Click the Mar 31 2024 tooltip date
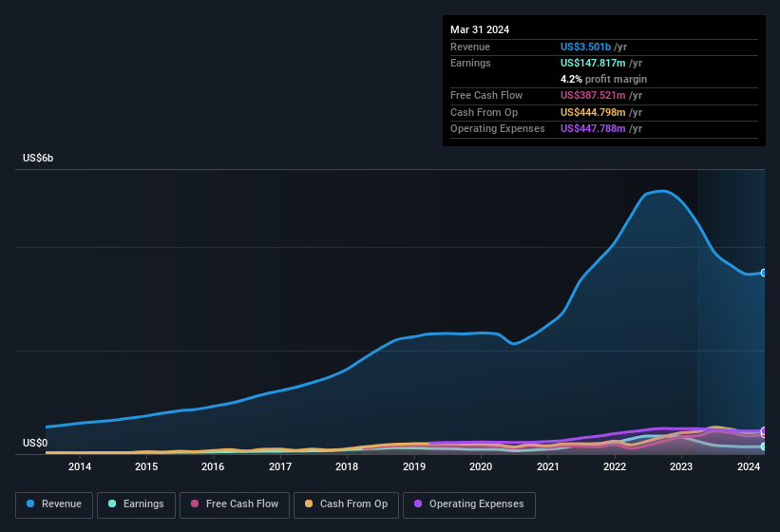The height and width of the screenshot is (532, 780). pos(480,29)
